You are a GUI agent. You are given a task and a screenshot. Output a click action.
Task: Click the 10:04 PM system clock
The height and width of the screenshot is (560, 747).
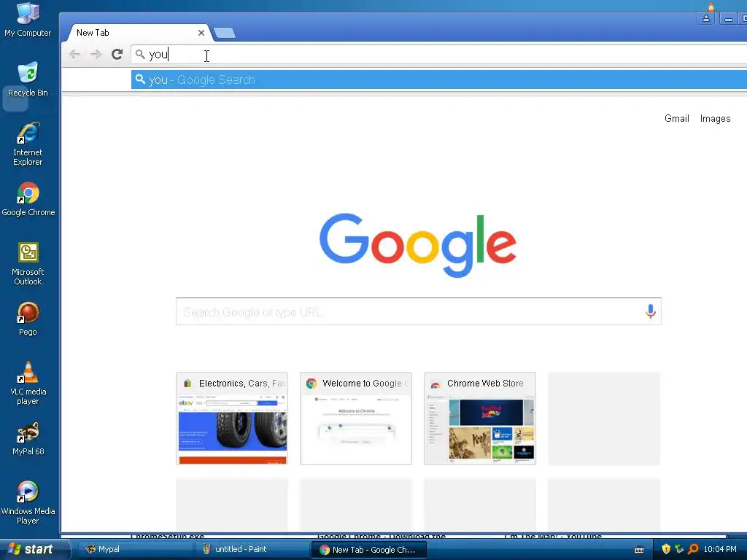click(720, 549)
